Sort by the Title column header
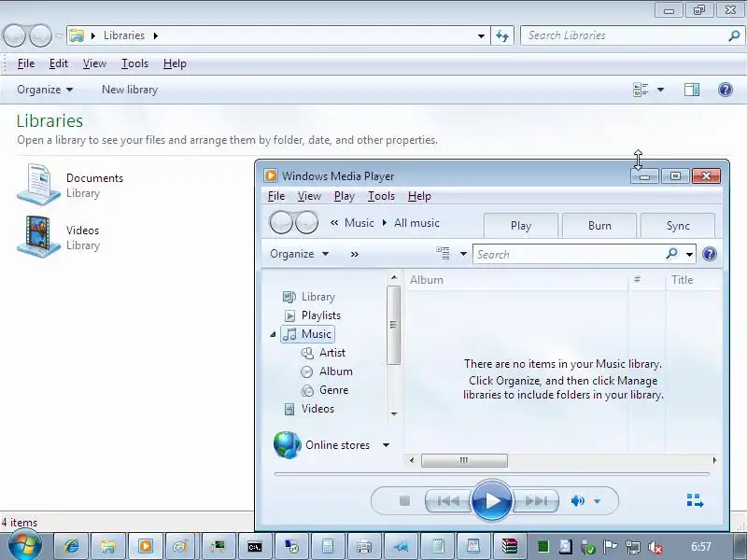 coord(693,280)
